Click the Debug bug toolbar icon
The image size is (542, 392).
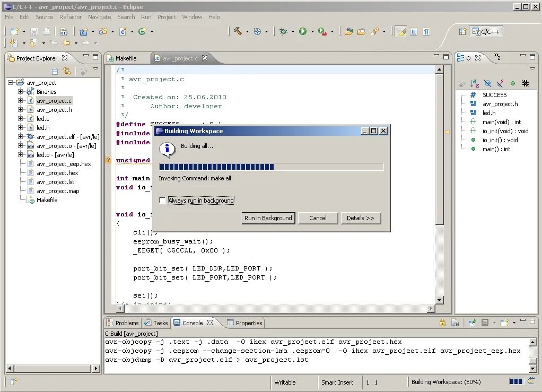tap(283, 31)
